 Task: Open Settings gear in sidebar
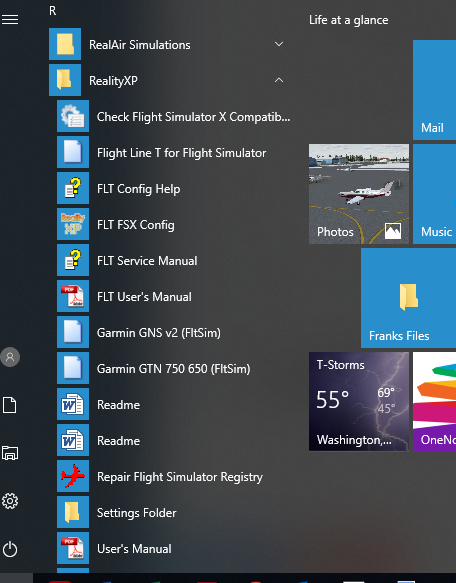pos(10,501)
